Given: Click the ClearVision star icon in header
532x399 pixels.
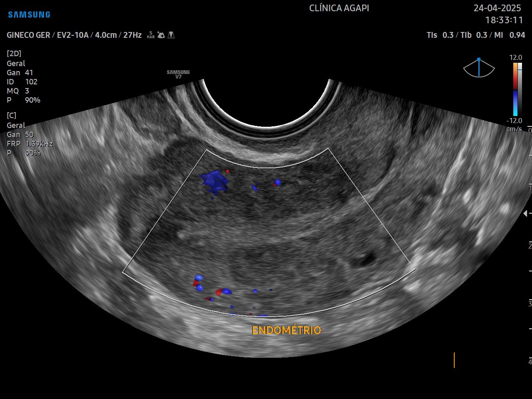Looking at the screenshot, I should click(x=161, y=35).
